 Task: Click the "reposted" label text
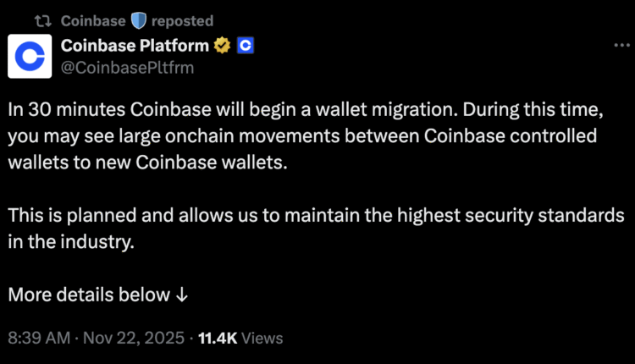[182, 20]
